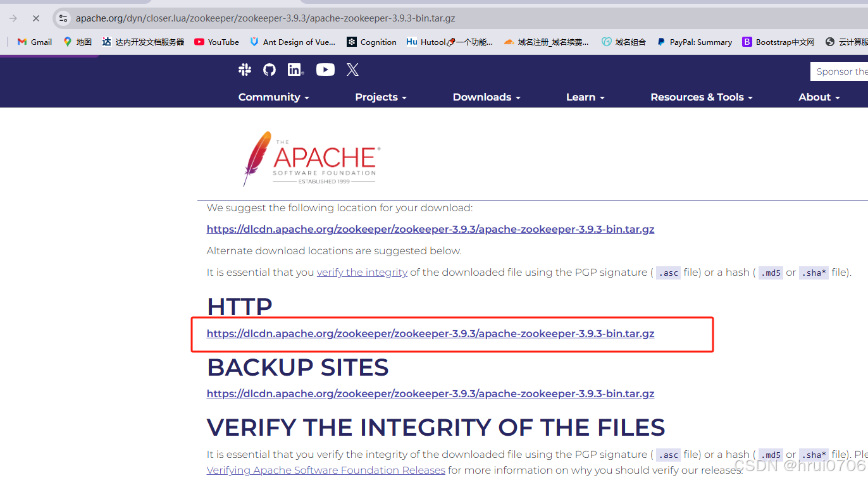Viewport: 868px width, 480px height.
Task: Click the "BACKUP SITES" heading text
Action: pos(297,367)
